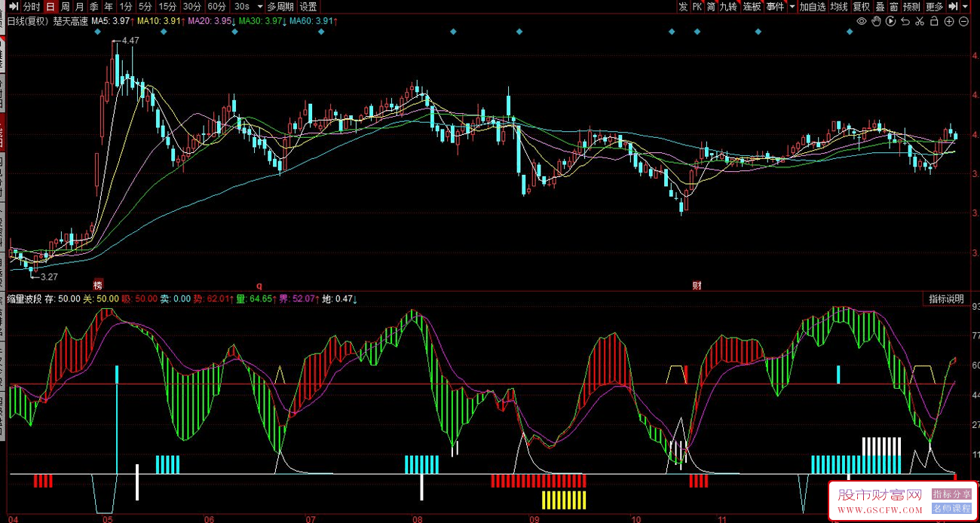
Task: Click the 加自选 add to watchlist button
Action: (x=813, y=7)
